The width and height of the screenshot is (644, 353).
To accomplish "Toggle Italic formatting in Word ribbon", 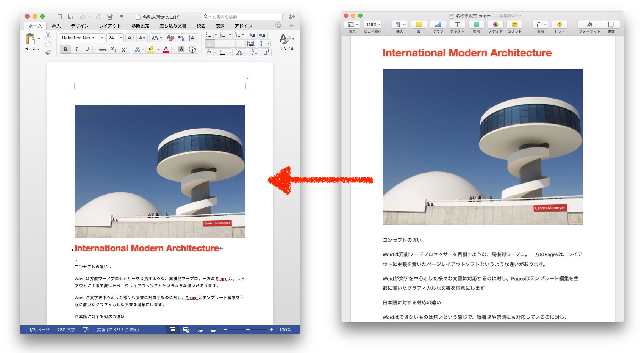I will pyautogui.click(x=76, y=49).
